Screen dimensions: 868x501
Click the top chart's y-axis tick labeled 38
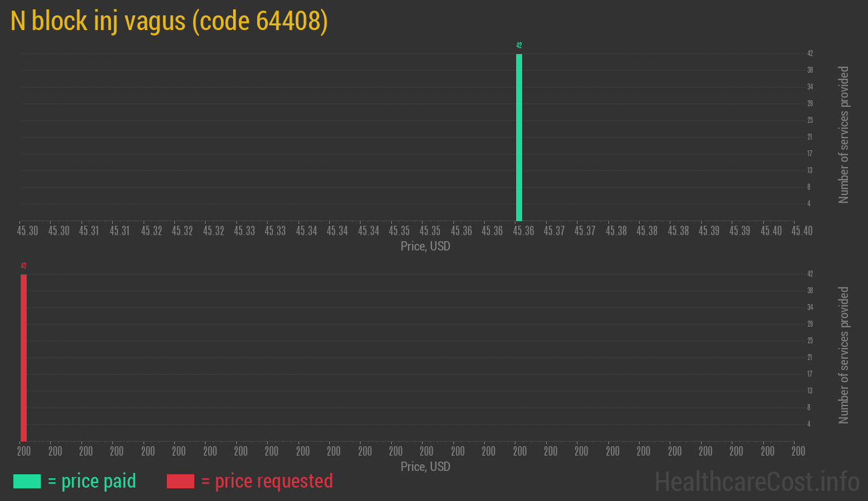(810, 70)
